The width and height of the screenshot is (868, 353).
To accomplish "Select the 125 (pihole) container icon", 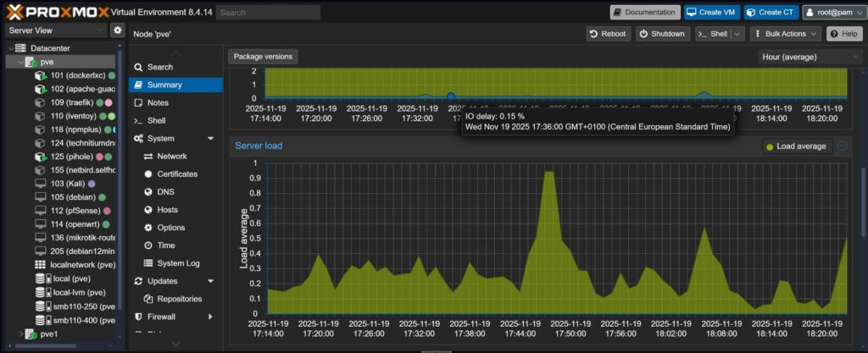I will click(40, 157).
